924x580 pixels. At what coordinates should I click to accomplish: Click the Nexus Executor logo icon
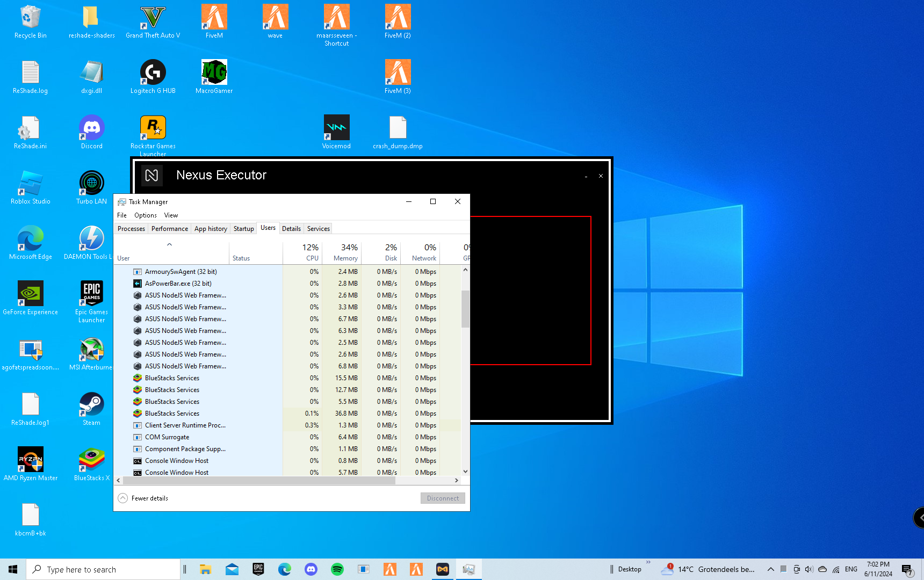pyautogui.click(x=152, y=175)
